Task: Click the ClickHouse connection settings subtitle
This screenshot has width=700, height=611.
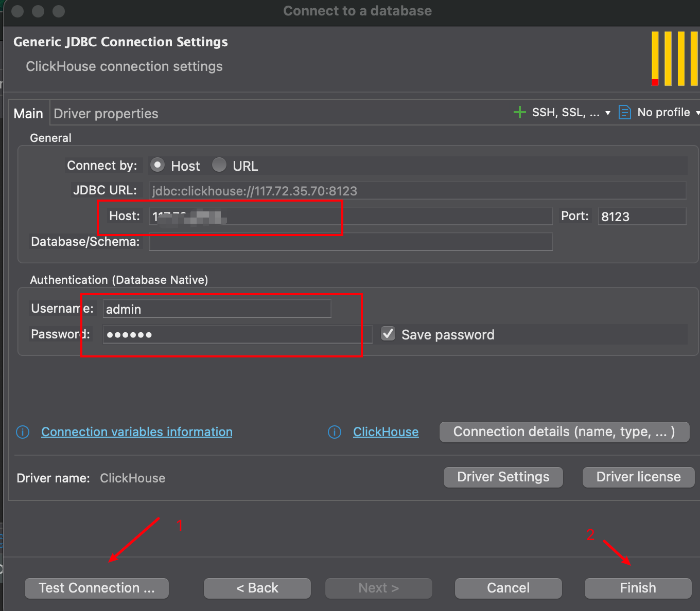Action: tap(125, 67)
